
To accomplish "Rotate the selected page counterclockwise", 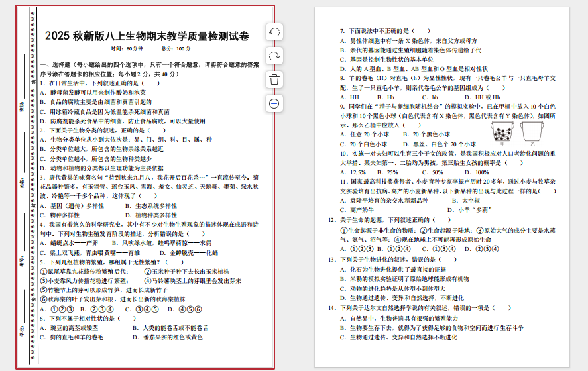I will [x=274, y=32].
